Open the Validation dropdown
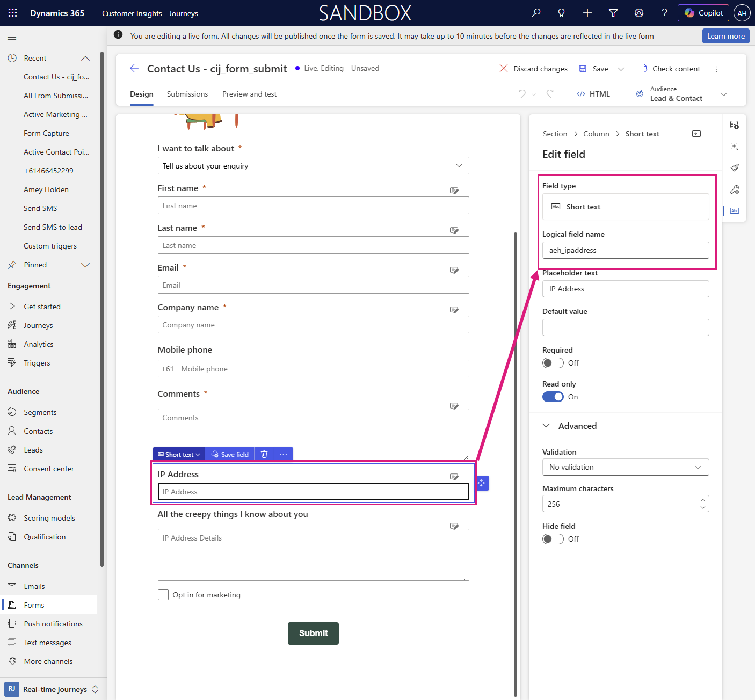 (626, 467)
